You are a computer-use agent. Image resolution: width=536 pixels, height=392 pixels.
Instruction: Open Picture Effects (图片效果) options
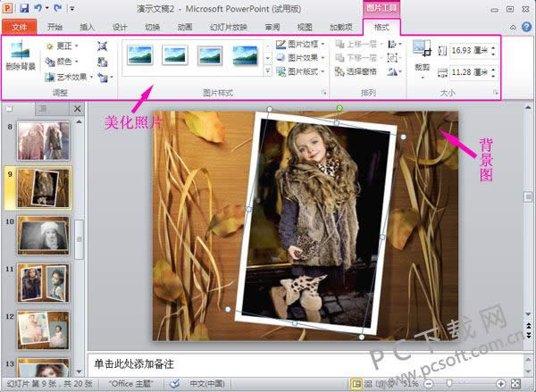tap(298, 57)
